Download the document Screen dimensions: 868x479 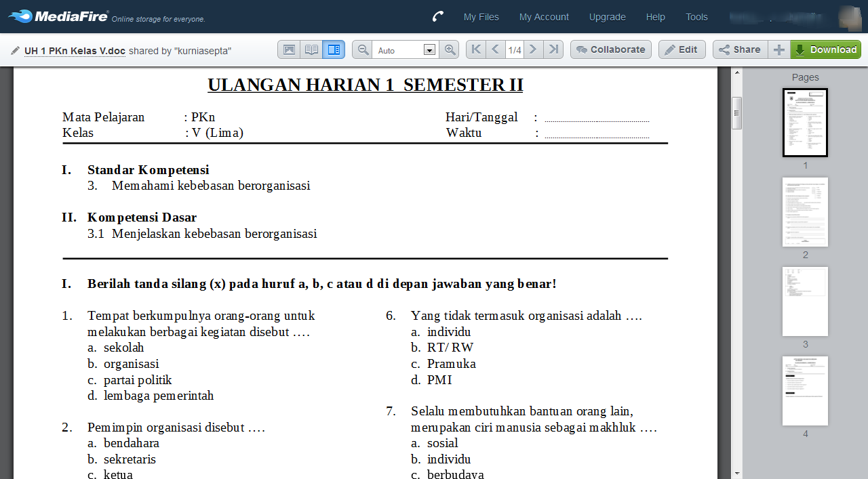click(x=825, y=49)
